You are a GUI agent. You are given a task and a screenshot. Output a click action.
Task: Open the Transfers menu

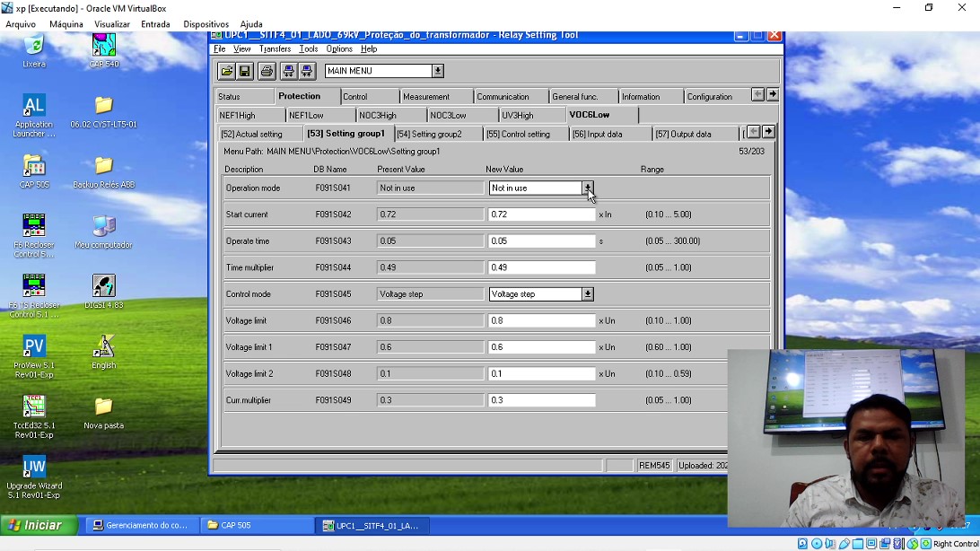click(275, 49)
